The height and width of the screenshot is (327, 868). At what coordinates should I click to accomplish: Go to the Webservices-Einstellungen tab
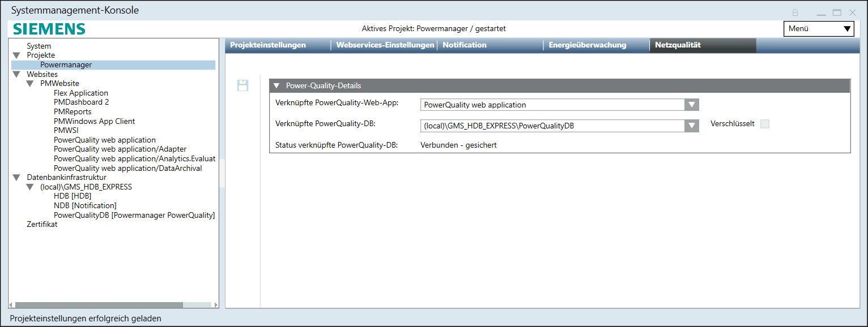click(385, 45)
